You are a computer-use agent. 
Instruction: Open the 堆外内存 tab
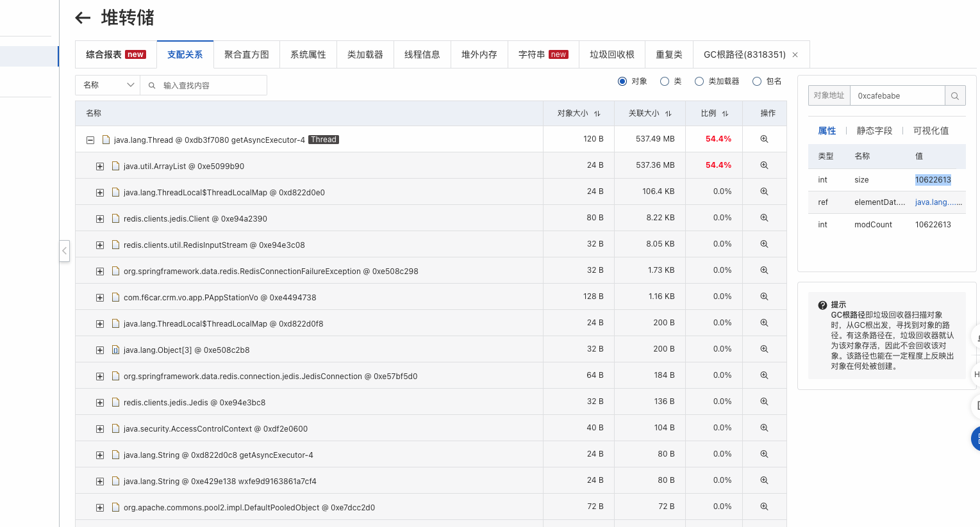(479, 54)
